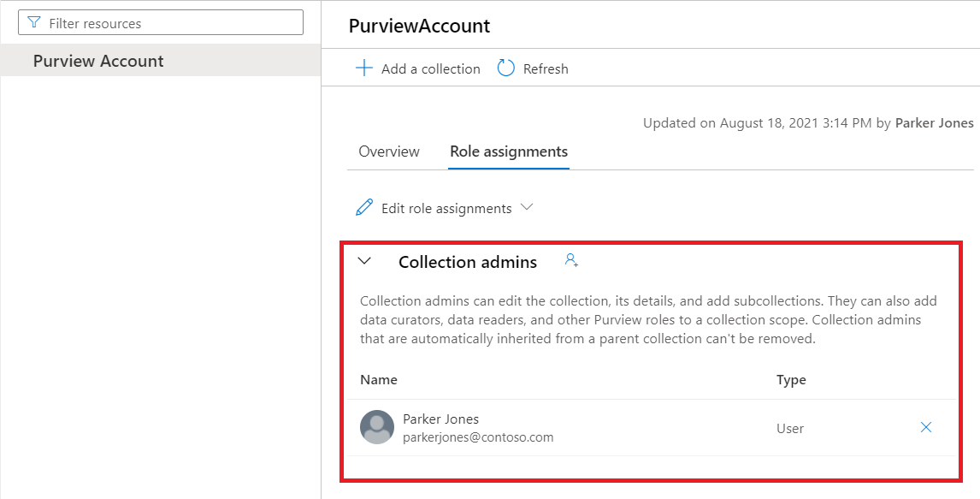The width and height of the screenshot is (980, 499).
Task: Click the Name column header
Action: tap(379, 379)
